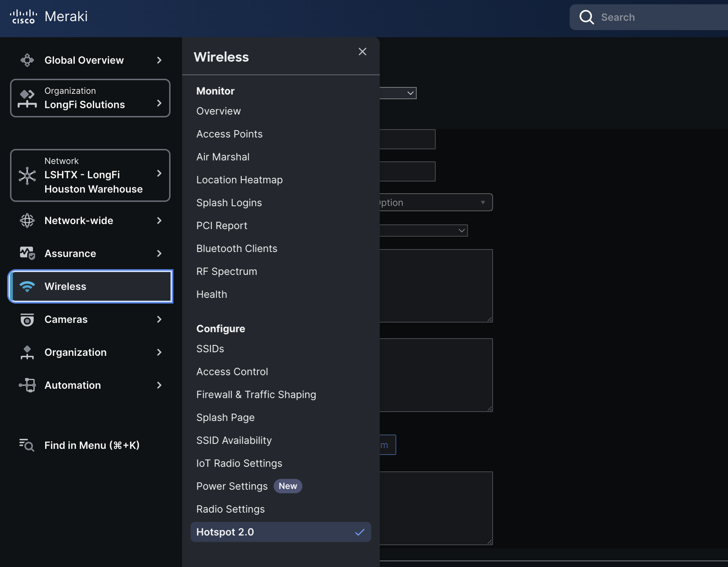This screenshot has height=567, width=728.
Task: Click Find in Menu (⌘+K)
Action: tap(92, 445)
